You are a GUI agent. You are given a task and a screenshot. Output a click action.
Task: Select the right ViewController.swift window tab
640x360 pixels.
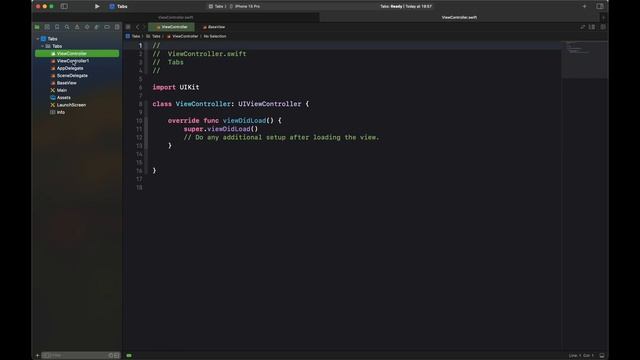(x=459, y=18)
